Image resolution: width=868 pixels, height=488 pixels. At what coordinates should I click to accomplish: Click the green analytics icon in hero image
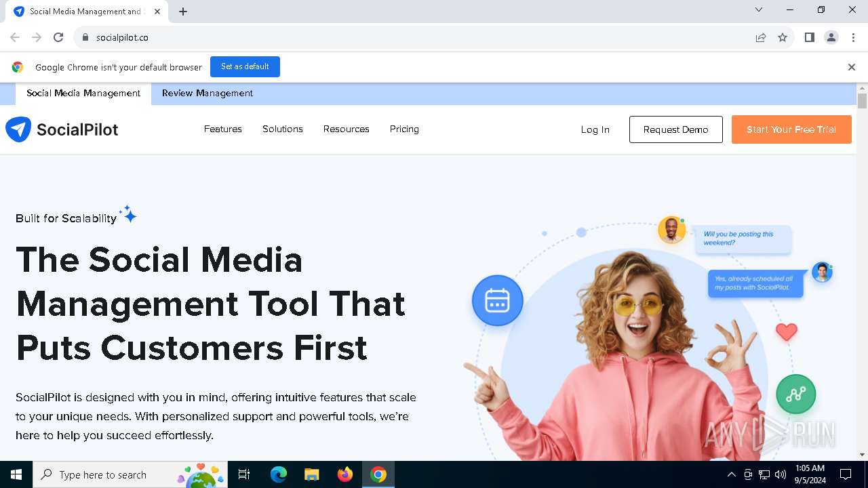click(795, 394)
